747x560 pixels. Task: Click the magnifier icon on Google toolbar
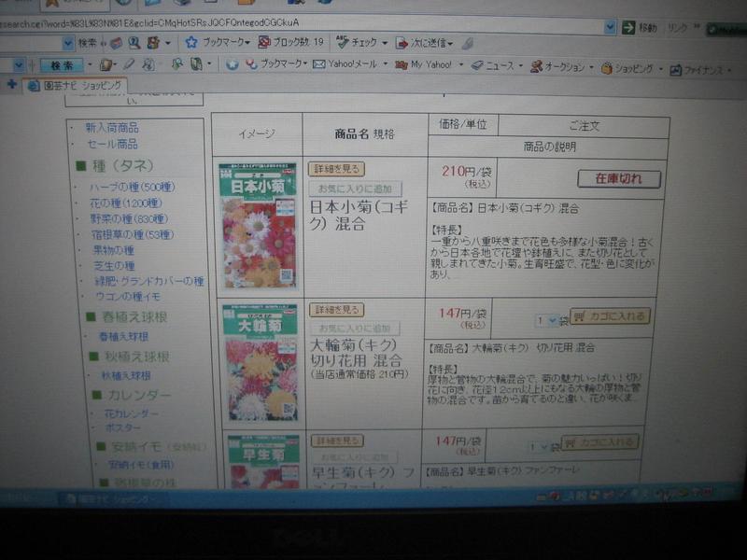(x=134, y=43)
